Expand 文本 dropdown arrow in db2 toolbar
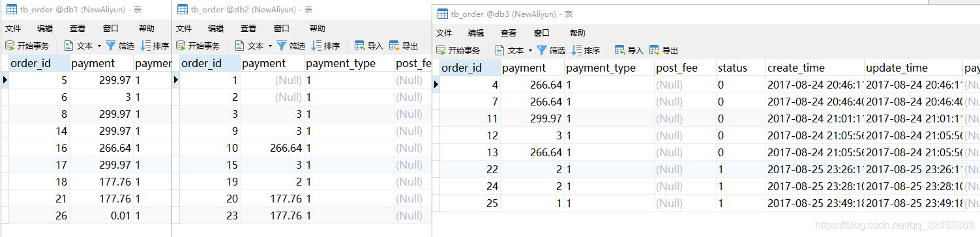 click(270, 46)
